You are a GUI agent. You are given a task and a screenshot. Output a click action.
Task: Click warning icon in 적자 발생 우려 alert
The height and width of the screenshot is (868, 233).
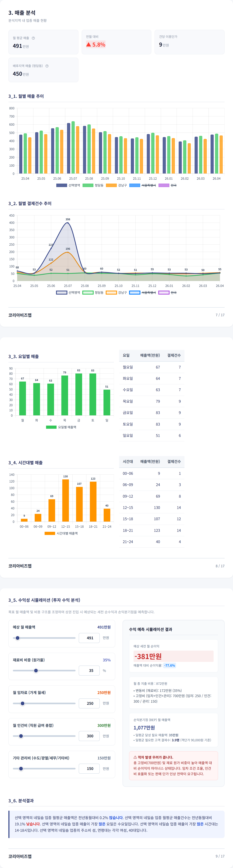pyautogui.click(x=135, y=757)
